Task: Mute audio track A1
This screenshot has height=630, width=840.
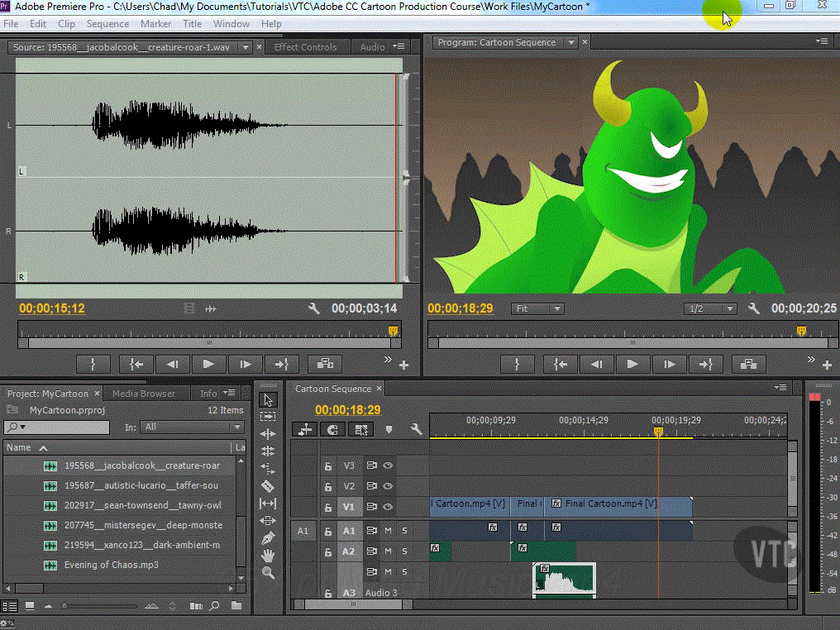Action: pos(388,530)
